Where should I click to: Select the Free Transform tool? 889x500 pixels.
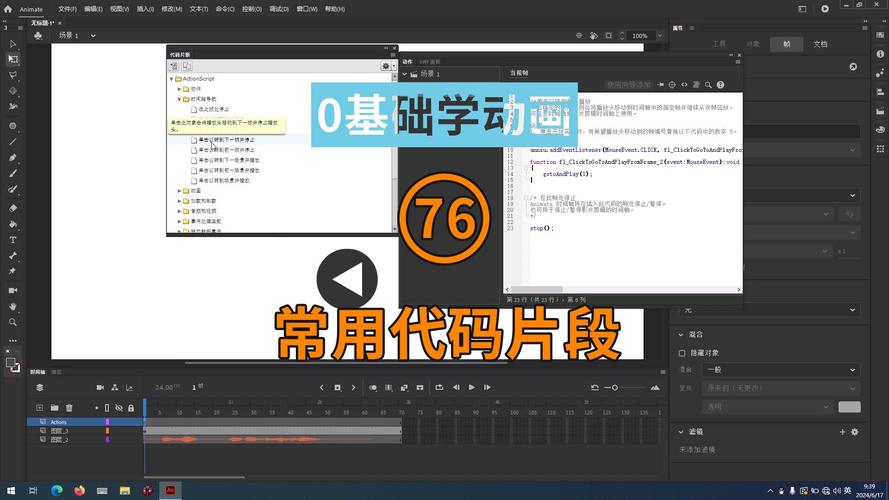pyautogui.click(x=12, y=59)
